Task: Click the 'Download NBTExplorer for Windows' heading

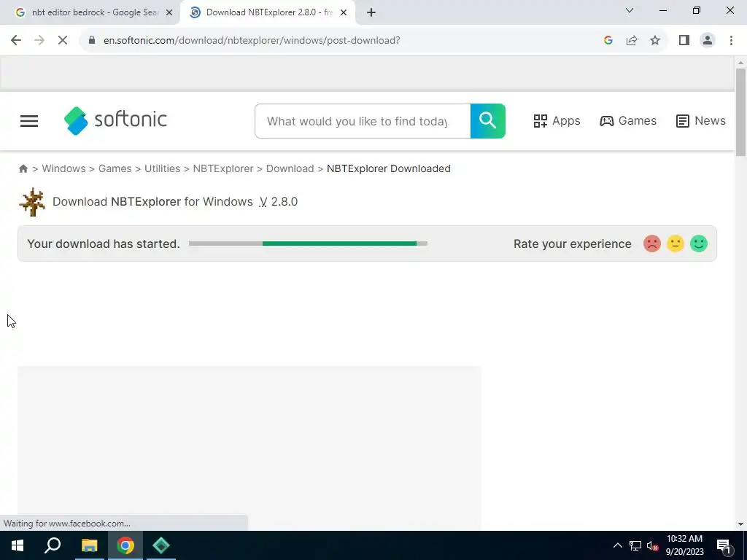Action: coord(152,202)
